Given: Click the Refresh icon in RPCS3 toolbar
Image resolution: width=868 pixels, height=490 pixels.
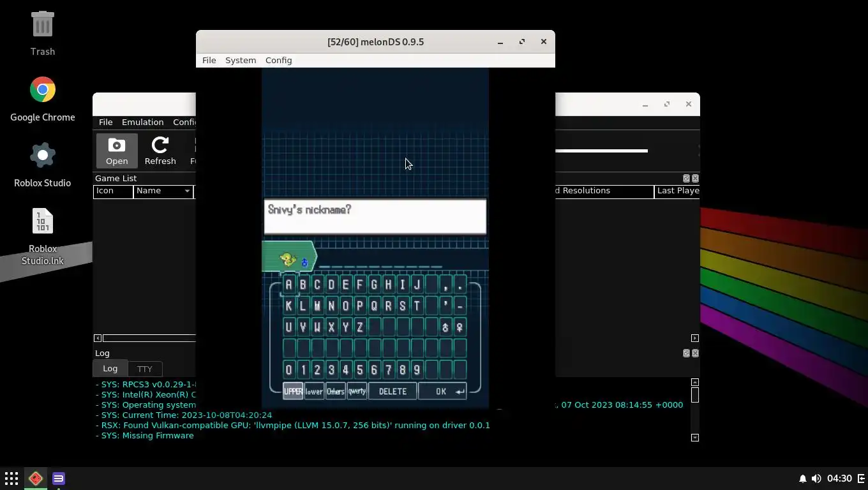Looking at the screenshot, I should tap(160, 151).
